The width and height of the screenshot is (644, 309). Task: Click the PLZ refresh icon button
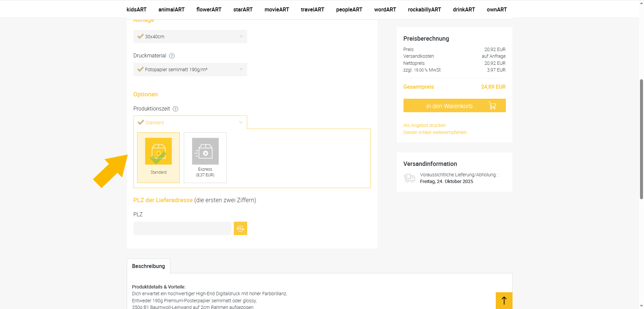240,228
